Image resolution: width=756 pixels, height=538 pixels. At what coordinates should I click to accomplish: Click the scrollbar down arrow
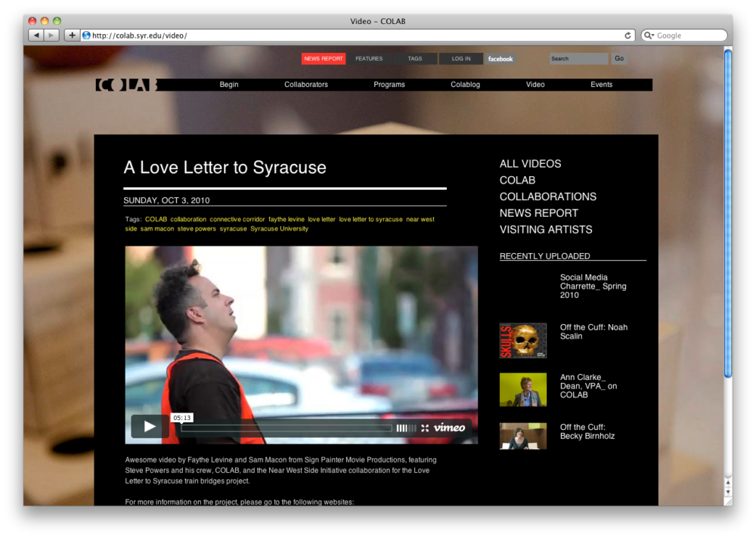(728, 492)
